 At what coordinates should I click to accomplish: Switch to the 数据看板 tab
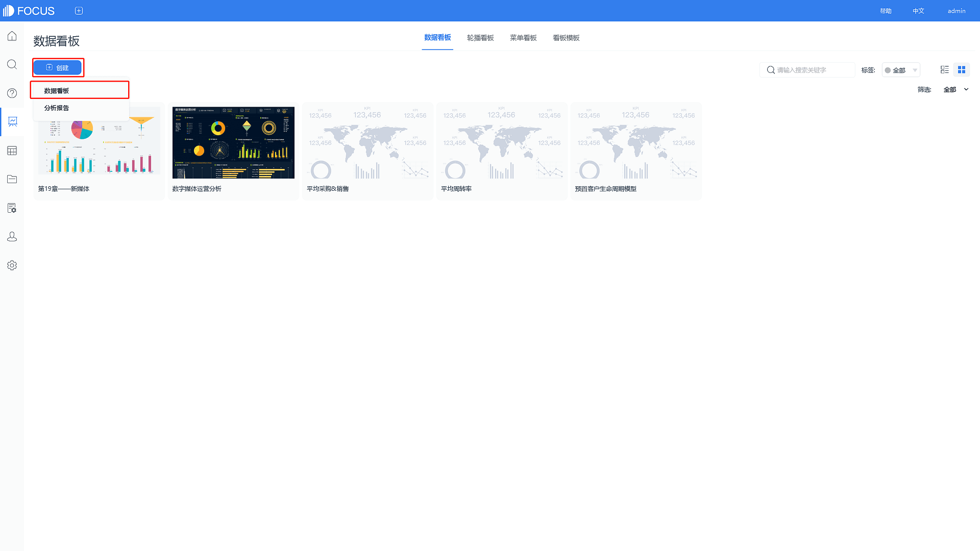pos(437,38)
